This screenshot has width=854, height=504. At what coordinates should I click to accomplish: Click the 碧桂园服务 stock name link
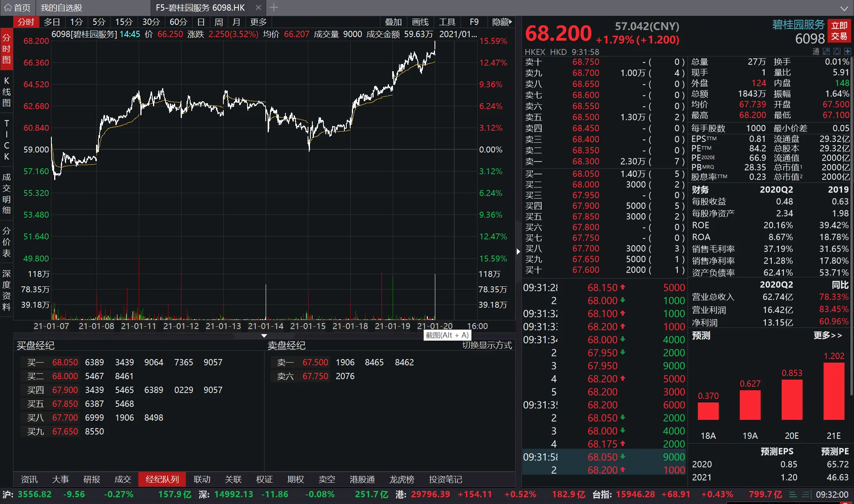(798, 24)
